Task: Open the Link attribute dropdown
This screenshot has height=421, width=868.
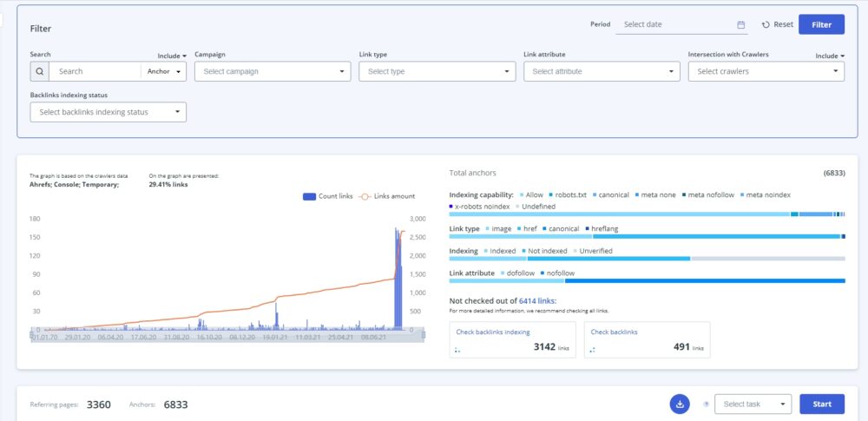Action: tap(602, 71)
